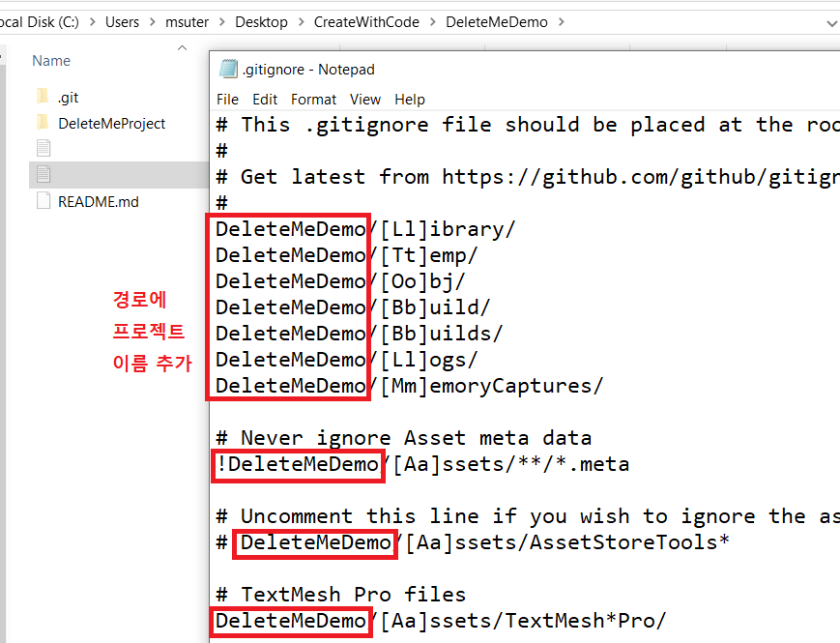Viewport: 840px width, 643px height.
Task: Expand chevron after Users breadcrumb
Action: click(x=152, y=22)
